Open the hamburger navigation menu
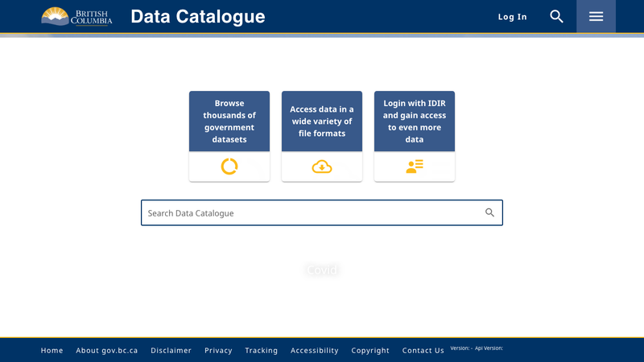This screenshot has height=362, width=644. click(596, 16)
